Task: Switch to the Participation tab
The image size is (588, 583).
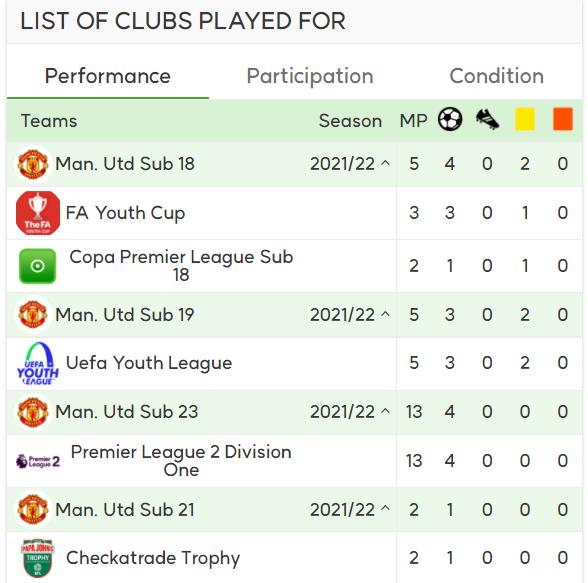Action: point(310,76)
